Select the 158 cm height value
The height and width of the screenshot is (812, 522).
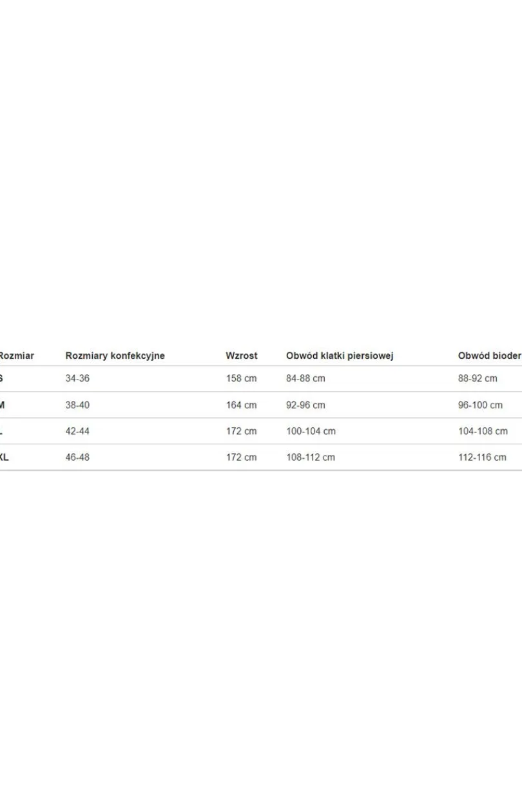pos(241,378)
